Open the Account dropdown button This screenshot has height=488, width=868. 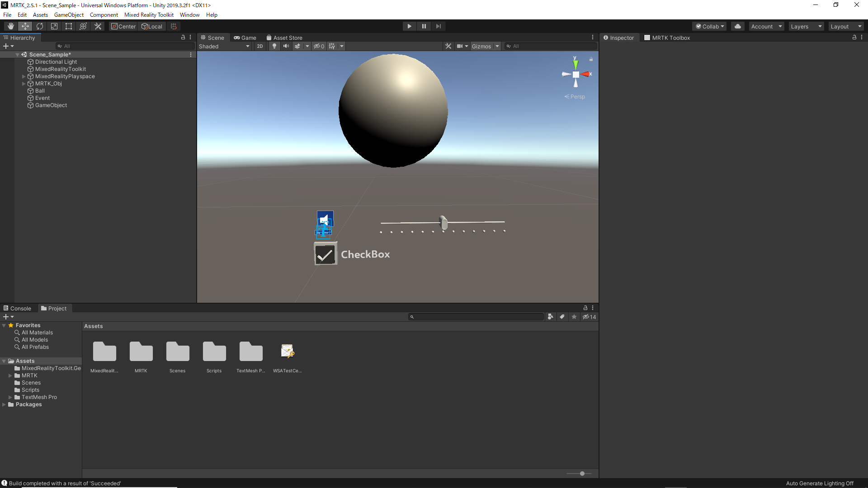766,26
